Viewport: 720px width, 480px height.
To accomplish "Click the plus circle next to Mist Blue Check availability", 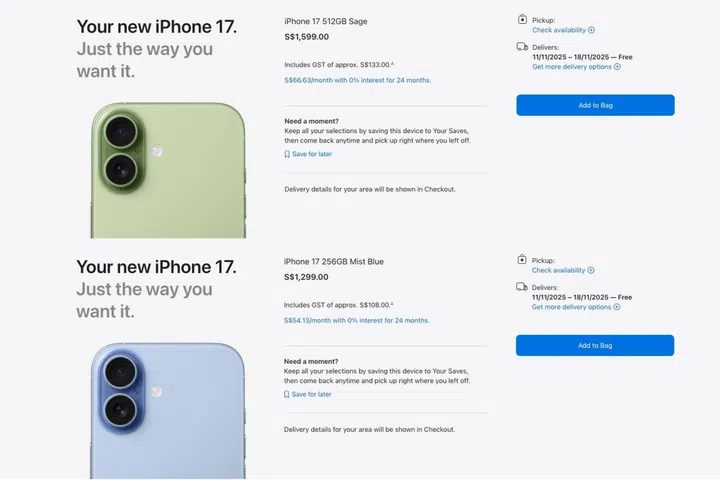I will [591, 271].
